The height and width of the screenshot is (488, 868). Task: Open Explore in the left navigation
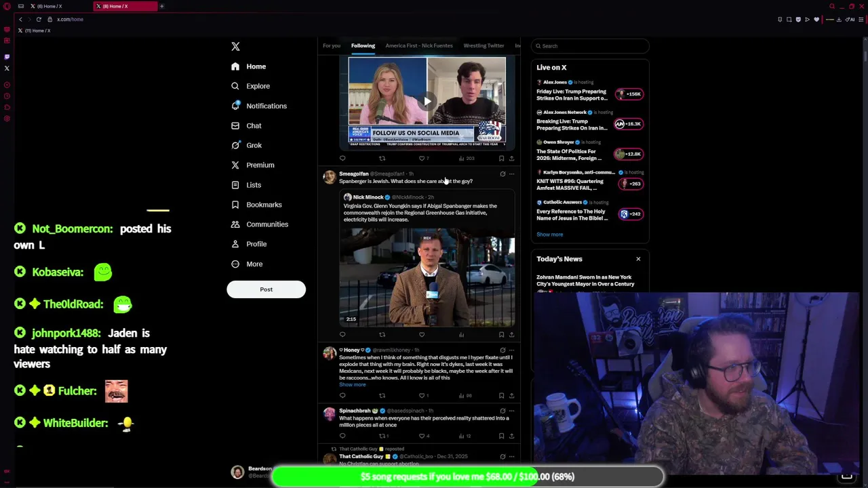[250, 86]
